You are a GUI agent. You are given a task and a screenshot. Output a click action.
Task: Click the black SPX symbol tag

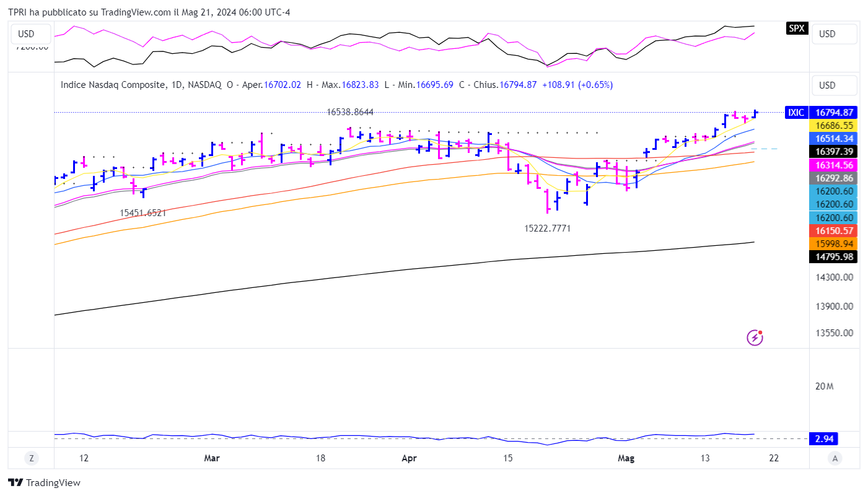[x=797, y=28]
